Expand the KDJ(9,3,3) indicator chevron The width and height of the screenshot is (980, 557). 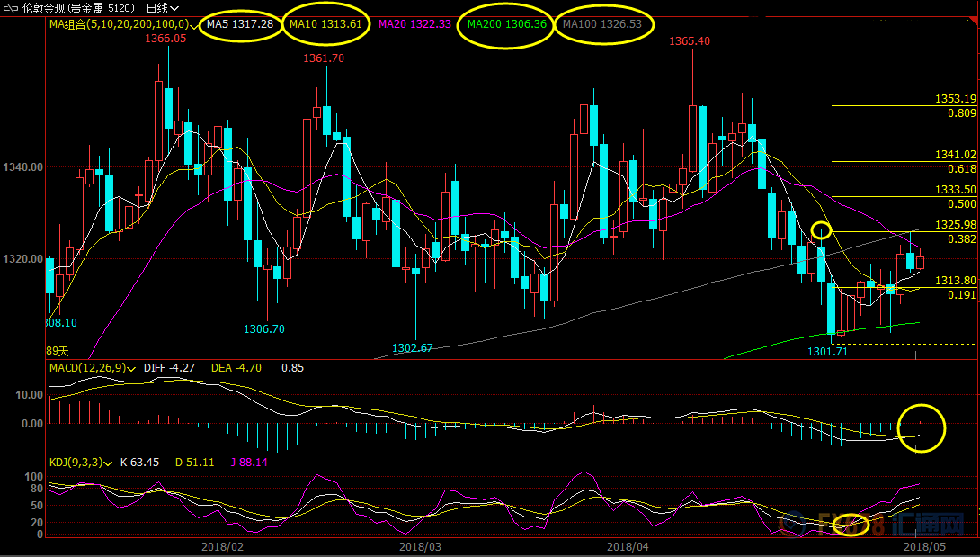(x=108, y=463)
